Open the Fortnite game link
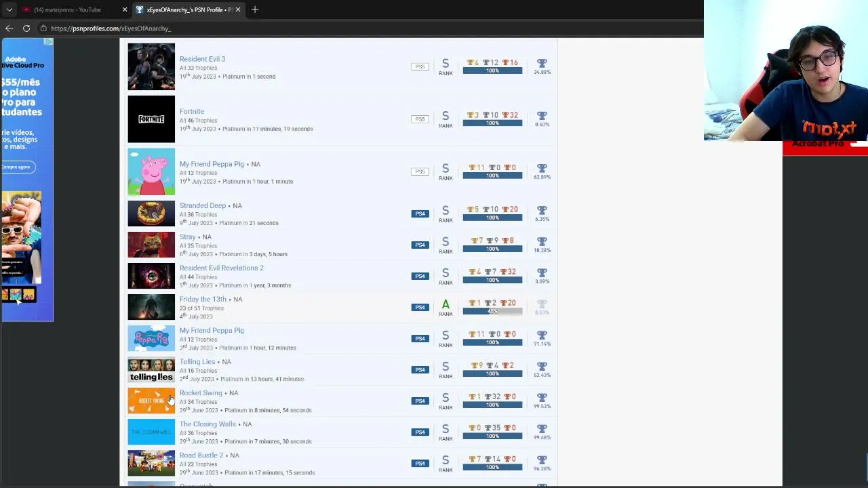 192,111
